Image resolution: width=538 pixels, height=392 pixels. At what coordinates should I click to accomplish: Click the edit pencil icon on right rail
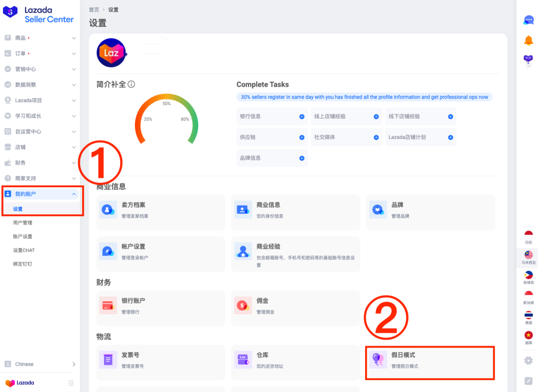click(x=529, y=381)
